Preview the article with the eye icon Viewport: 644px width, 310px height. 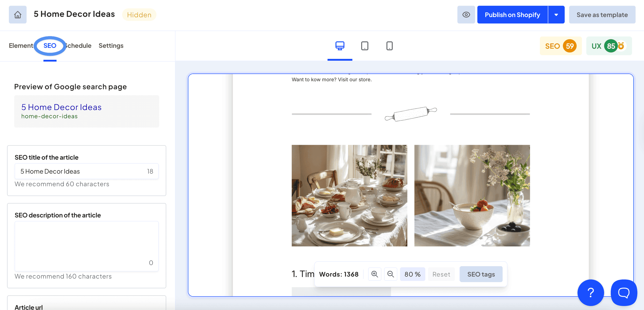click(466, 14)
